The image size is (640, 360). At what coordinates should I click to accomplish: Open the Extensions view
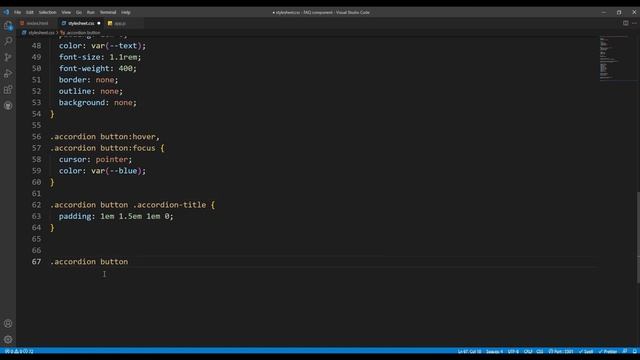tap(8, 90)
